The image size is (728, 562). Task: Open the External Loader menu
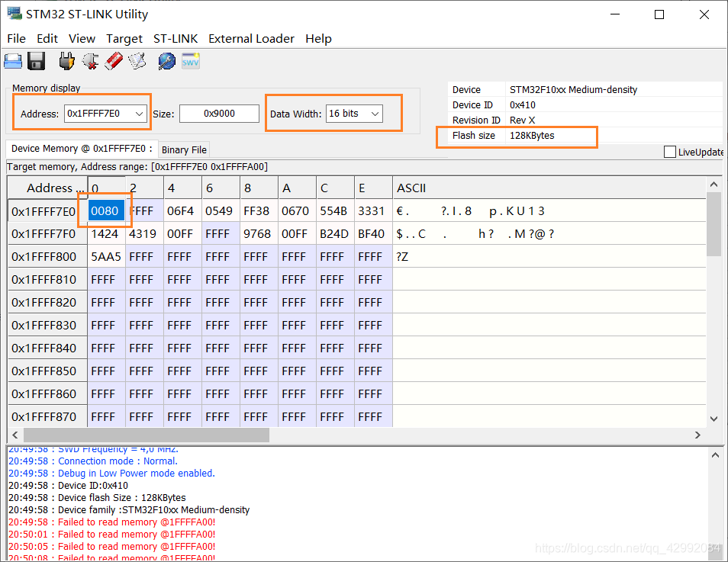[x=251, y=39]
